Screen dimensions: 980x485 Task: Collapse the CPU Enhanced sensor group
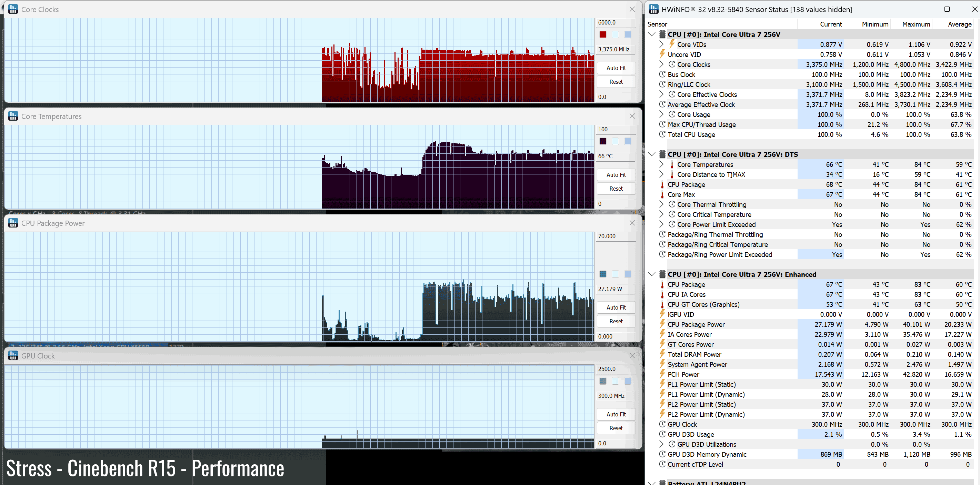tap(652, 274)
